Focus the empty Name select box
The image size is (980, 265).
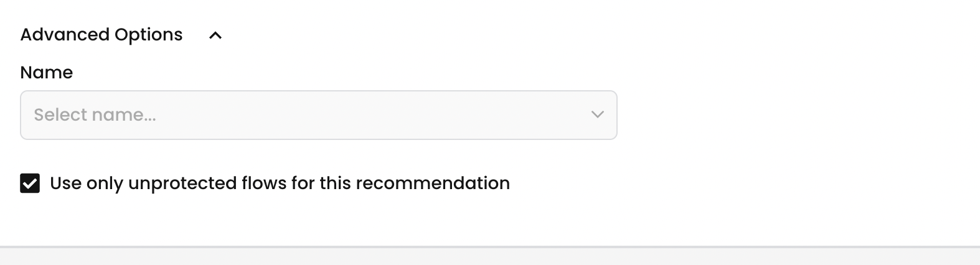pos(318,115)
